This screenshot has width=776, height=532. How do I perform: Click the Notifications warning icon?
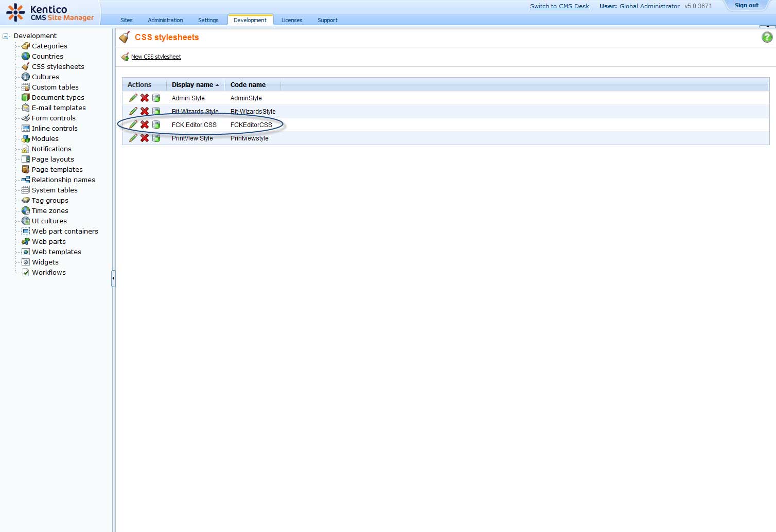26,149
